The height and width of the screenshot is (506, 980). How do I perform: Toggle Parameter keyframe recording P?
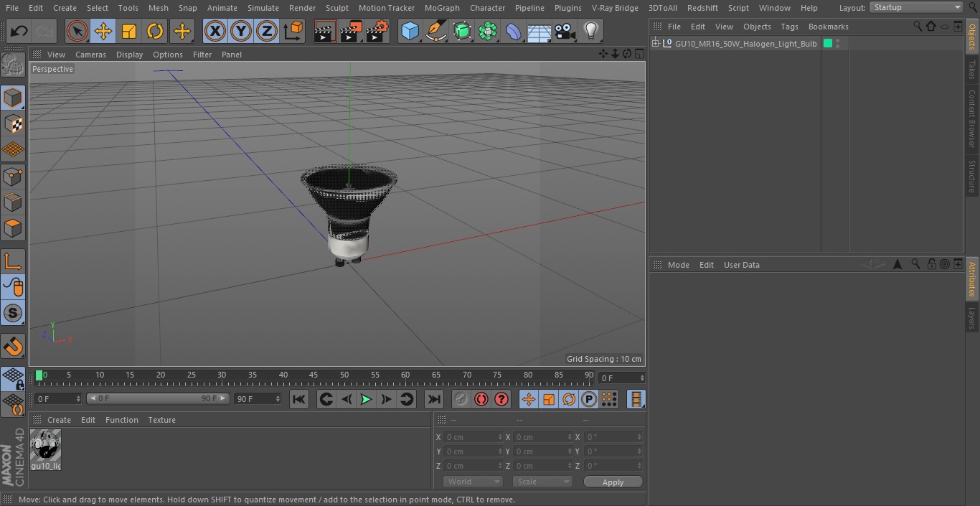click(x=589, y=399)
